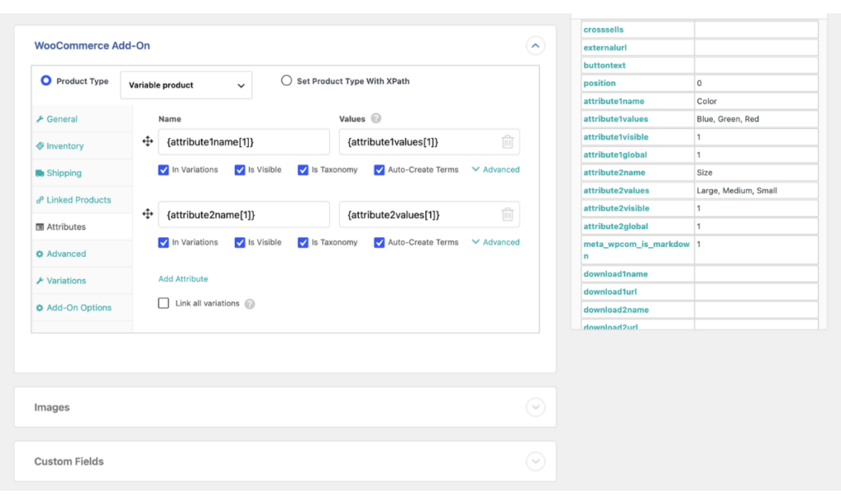Image resolution: width=841 pixels, height=504 pixels.
Task: Click the attribute2visible field name
Action: coord(616,208)
